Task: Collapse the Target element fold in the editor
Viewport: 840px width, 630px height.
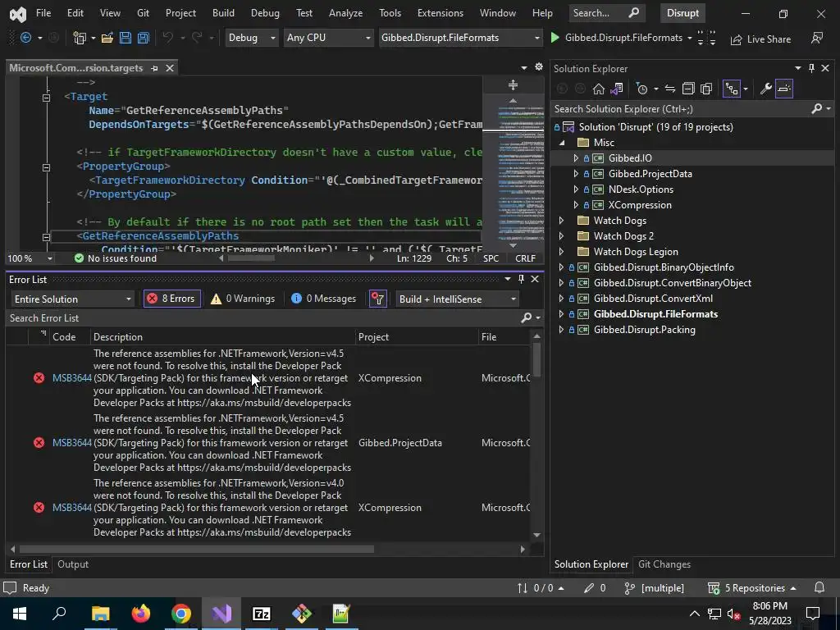Action: (x=47, y=98)
